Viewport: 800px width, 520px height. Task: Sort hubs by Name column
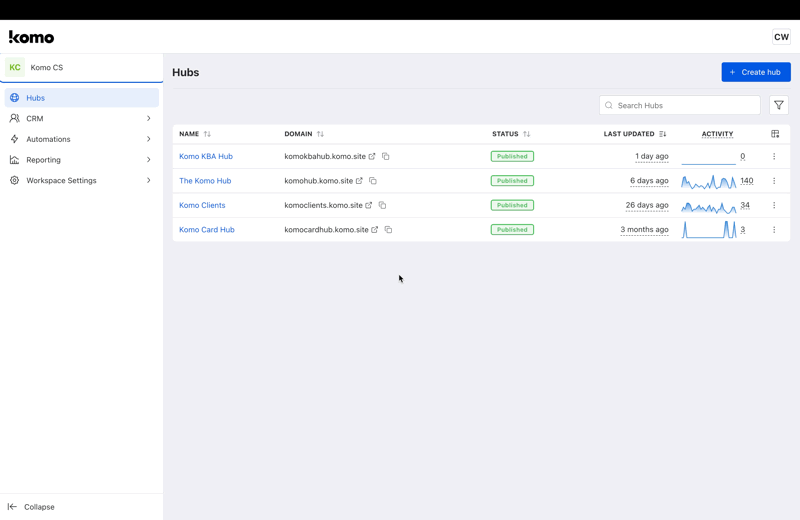pos(207,134)
